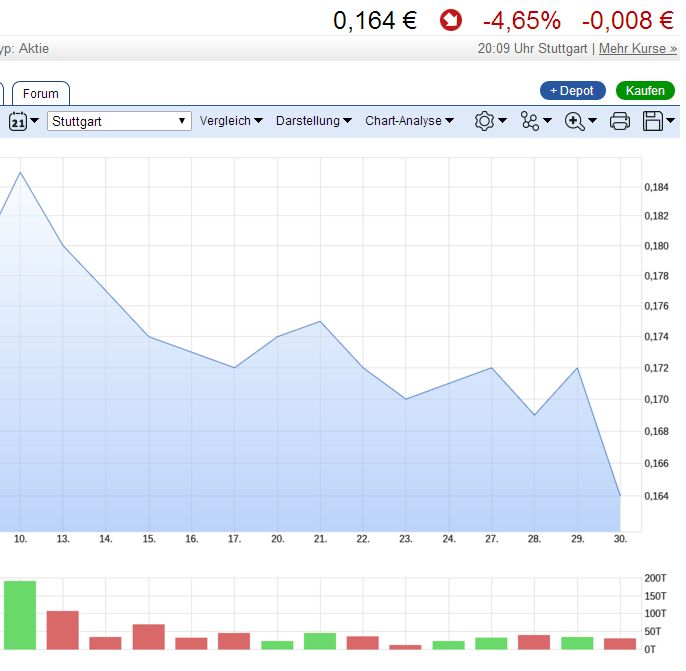Click the 200T volume axis label
The width and height of the screenshot is (686, 671).
click(x=655, y=578)
